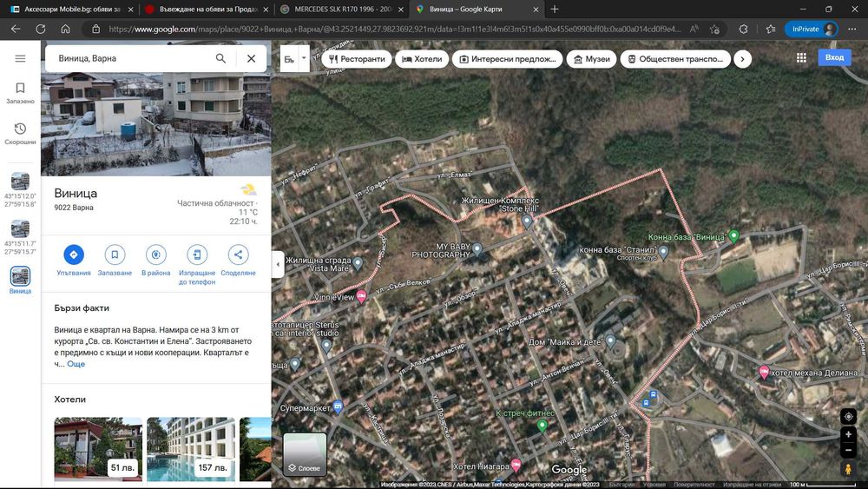
Task: Open the Слоеве layers switcher
Action: pyautogui.click(x=305, y=454)
